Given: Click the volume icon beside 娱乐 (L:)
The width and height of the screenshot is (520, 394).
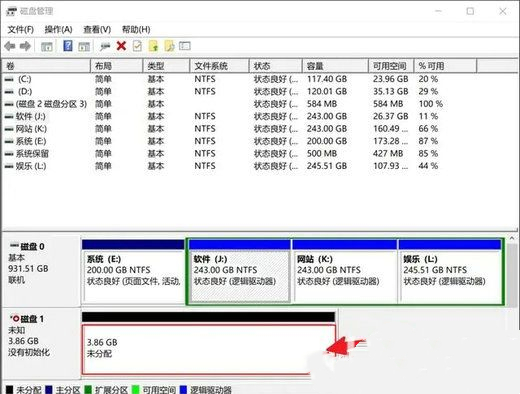Looking at the screenshot, I should pos(9,166).
